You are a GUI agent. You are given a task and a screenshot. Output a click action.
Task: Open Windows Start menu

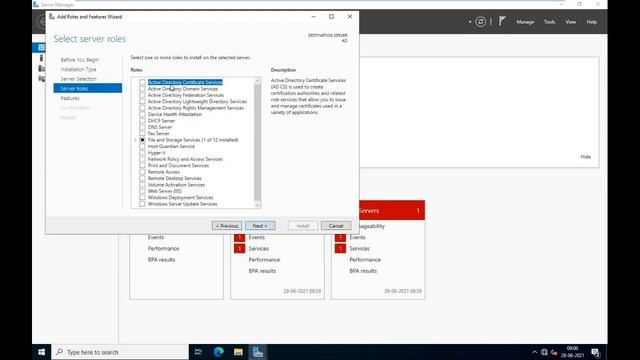(42, 352)
